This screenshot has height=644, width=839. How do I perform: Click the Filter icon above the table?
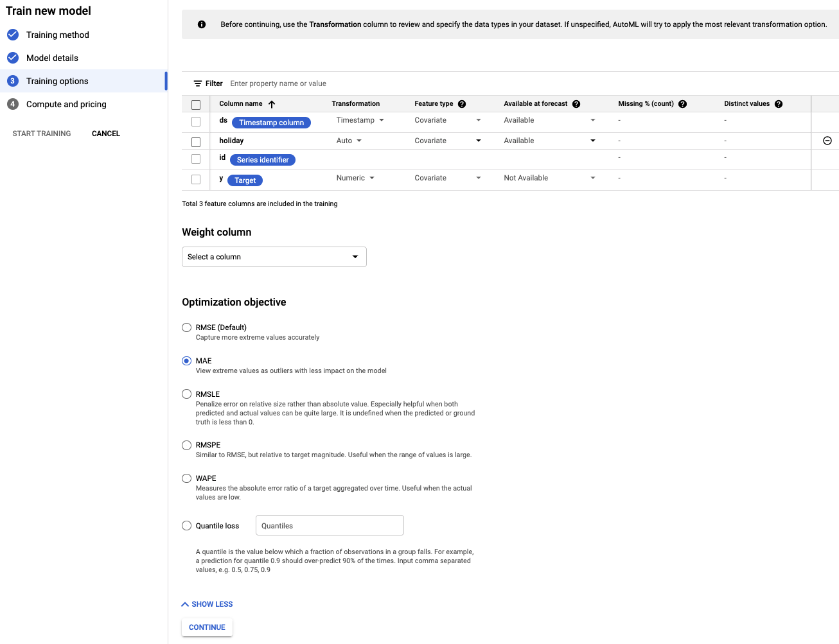pyautogui.click(x=198, y=83)
